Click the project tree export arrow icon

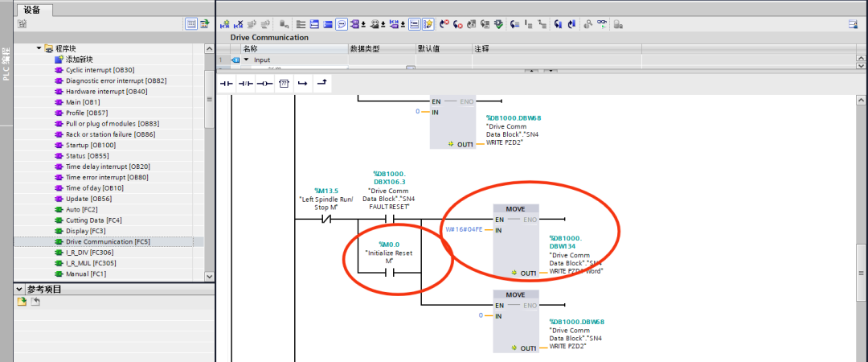[205, 24]
